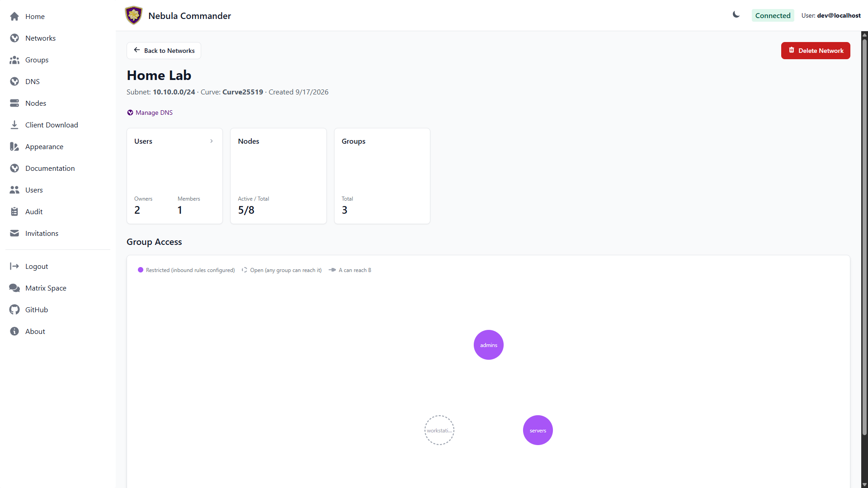Open the Manage DNS link
This screenshot has width=868, height=488.
pos(150,113)
